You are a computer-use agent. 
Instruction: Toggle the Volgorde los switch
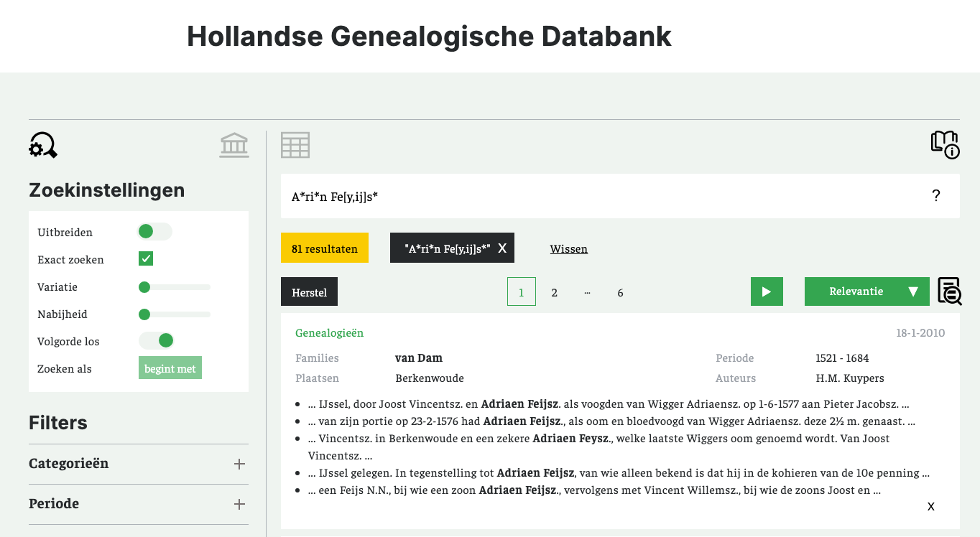coord(156,340)
